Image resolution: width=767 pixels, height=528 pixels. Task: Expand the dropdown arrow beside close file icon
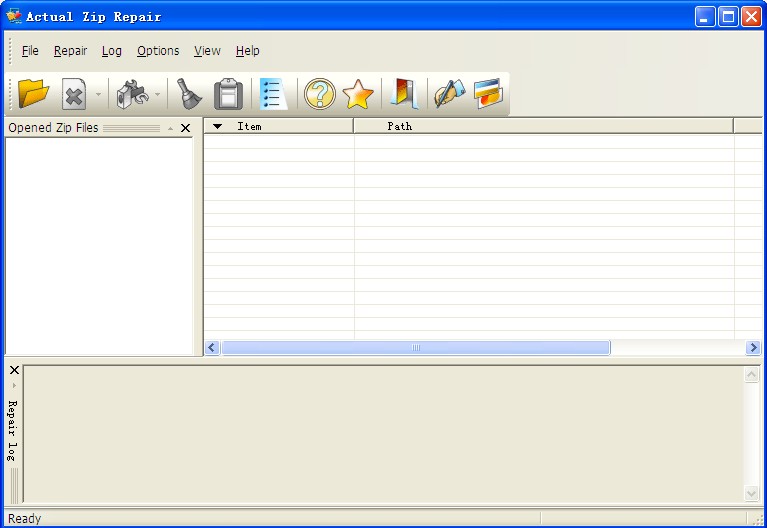[x=98, y=95]
